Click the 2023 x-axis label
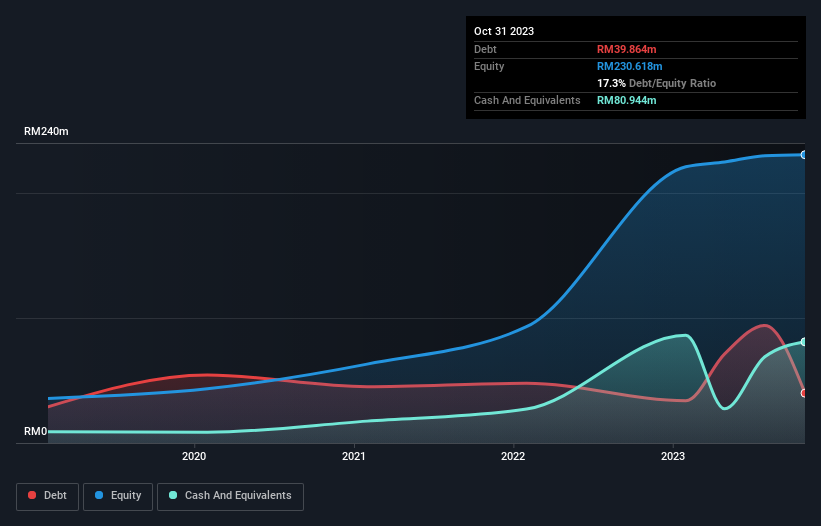Image resolution: width=821 pixels, height=526 pixels. click(x=673, y=456)
